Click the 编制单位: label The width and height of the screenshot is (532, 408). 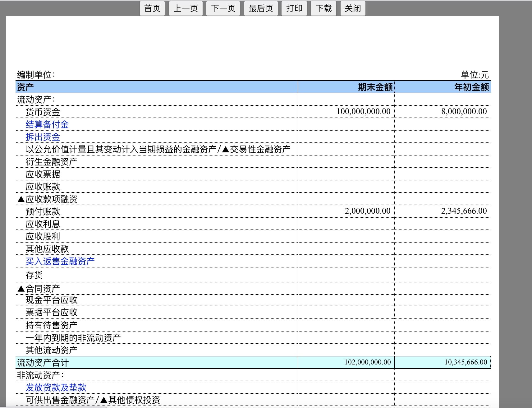(x=36, y=75)
